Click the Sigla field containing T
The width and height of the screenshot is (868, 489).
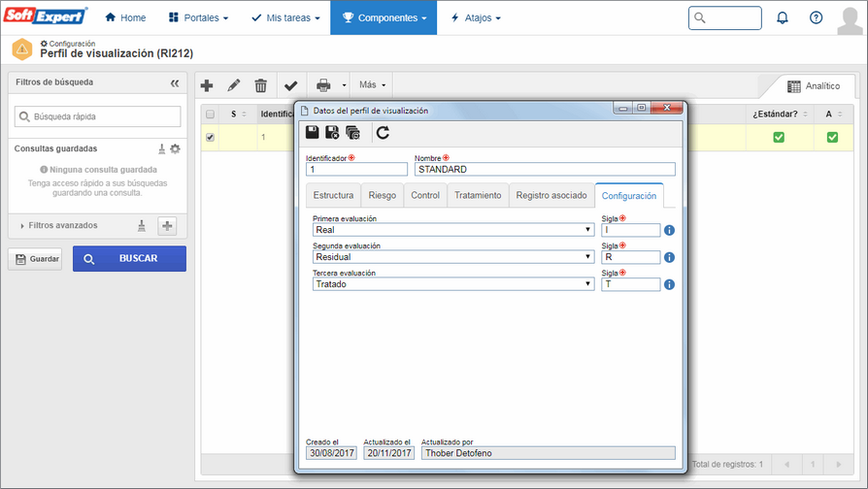pyautogui.click(x=630, y=284)
